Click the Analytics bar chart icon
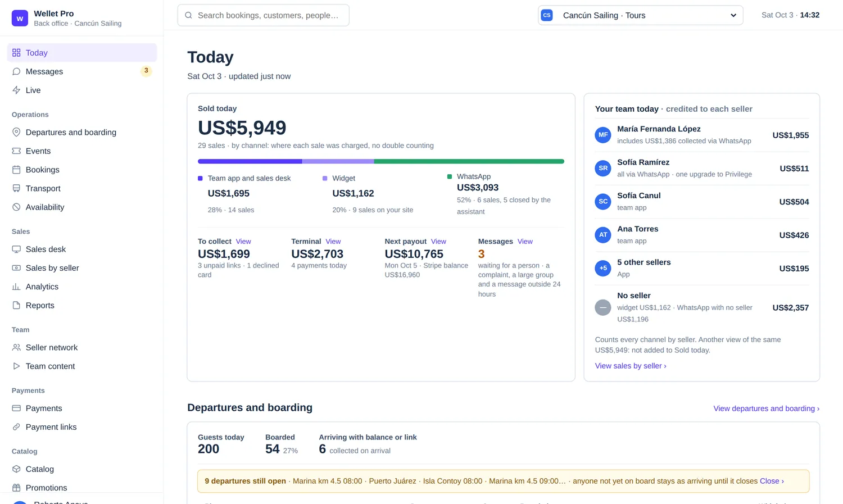 click(x=16, y=287)
